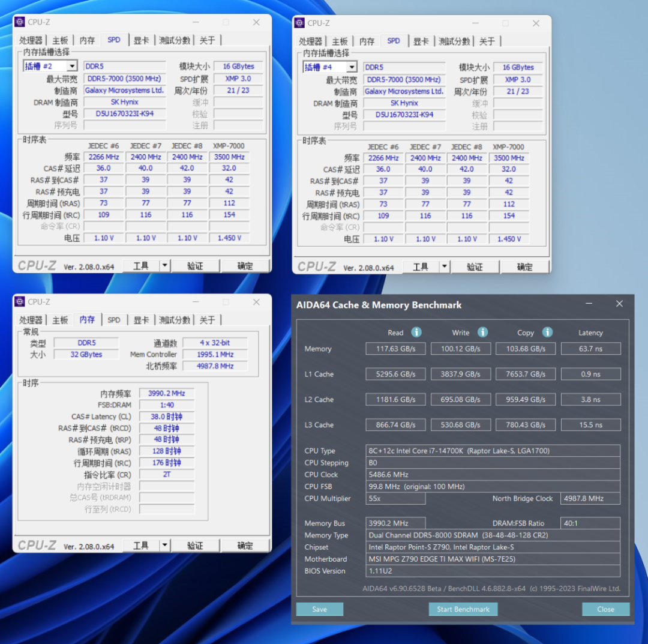Click Memory Copy value 103.68 GB/s
This screenshot has height=644, width=648.
526,349
